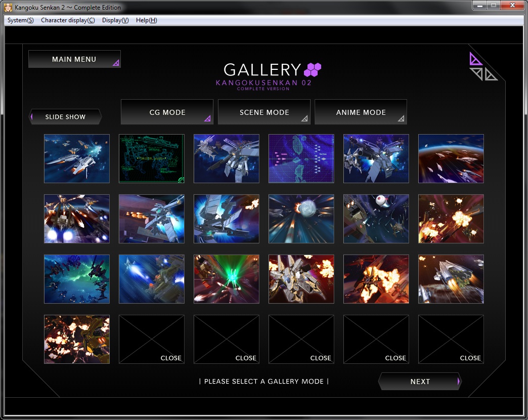Open winged mech in blue space thumbnail
528x420 pixels.
tap(226, 158)
